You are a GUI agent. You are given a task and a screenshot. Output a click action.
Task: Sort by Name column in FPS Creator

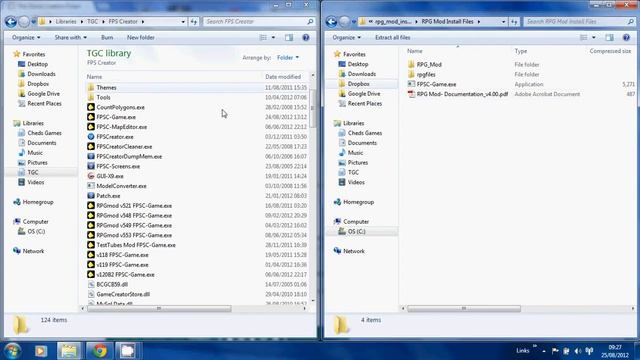(94, 77)
